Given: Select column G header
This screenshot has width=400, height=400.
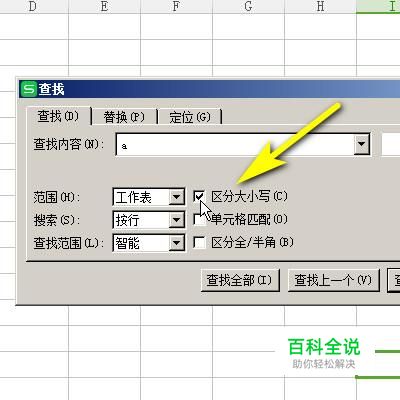Looking at the screenshot, I should [x=248, y=6].
